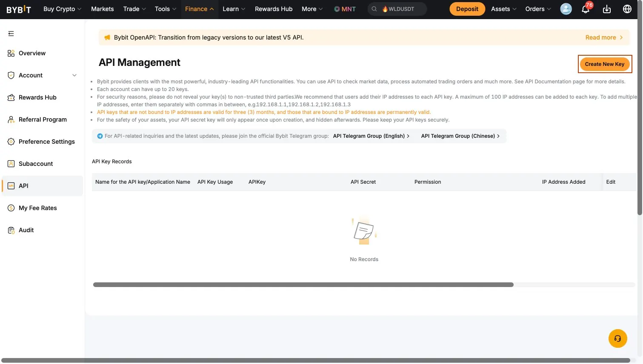This screenshot has height=364, width=643.
Task: Click the API Key Usage column header
Action: pos(215,182)
